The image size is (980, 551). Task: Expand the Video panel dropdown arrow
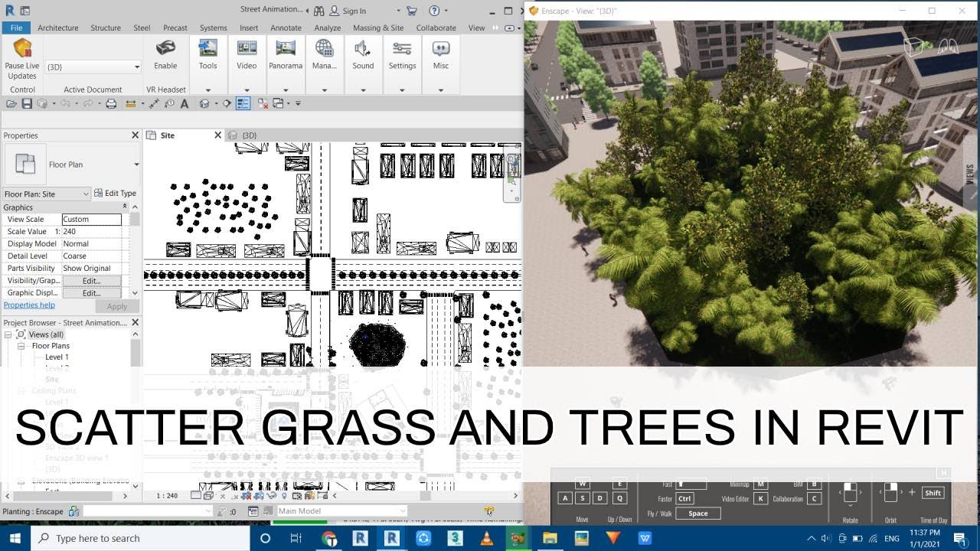(x=247, y=90)
